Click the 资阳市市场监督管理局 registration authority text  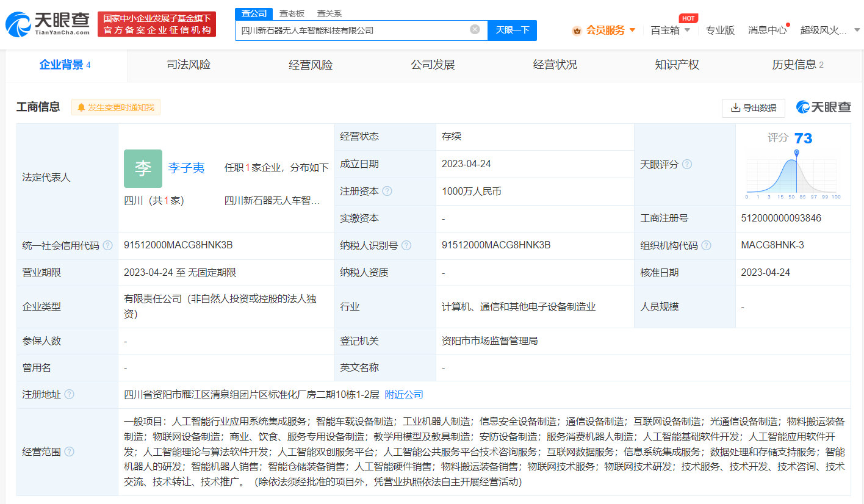click(x=490, y=341)
